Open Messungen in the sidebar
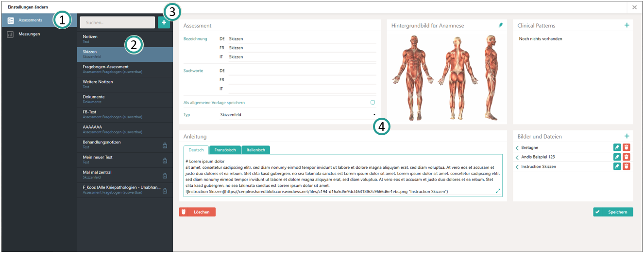The width and height of the screenshot is (644, 253). (29, 34)
